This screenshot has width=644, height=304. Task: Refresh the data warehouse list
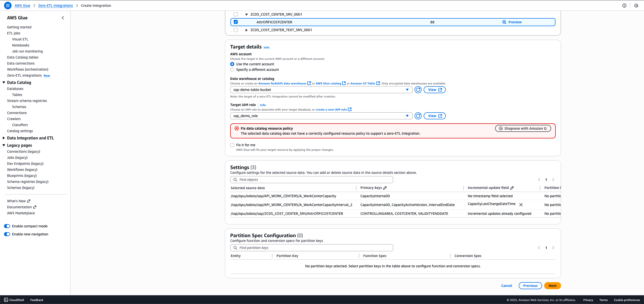tap(418, 90)
